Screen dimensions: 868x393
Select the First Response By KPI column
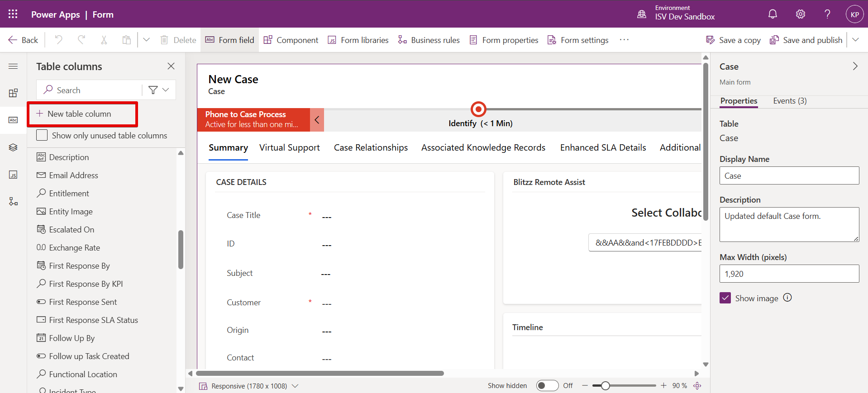click(x=80, y=284)
